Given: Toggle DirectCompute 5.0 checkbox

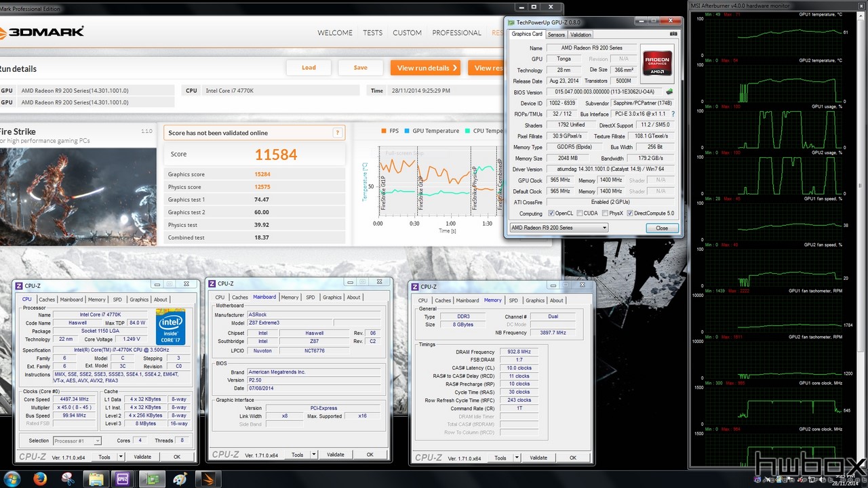Looking at the screenshot, I should (630, 213).
